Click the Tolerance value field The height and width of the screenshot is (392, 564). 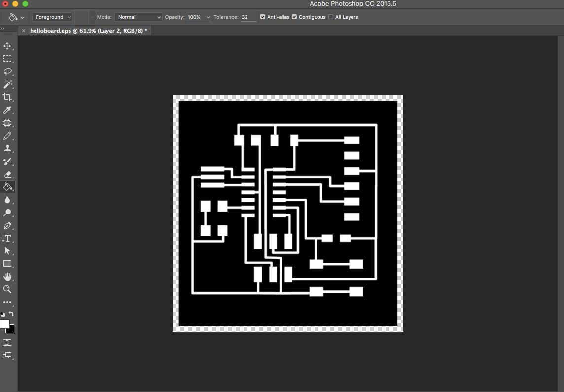tap(248, 17)
